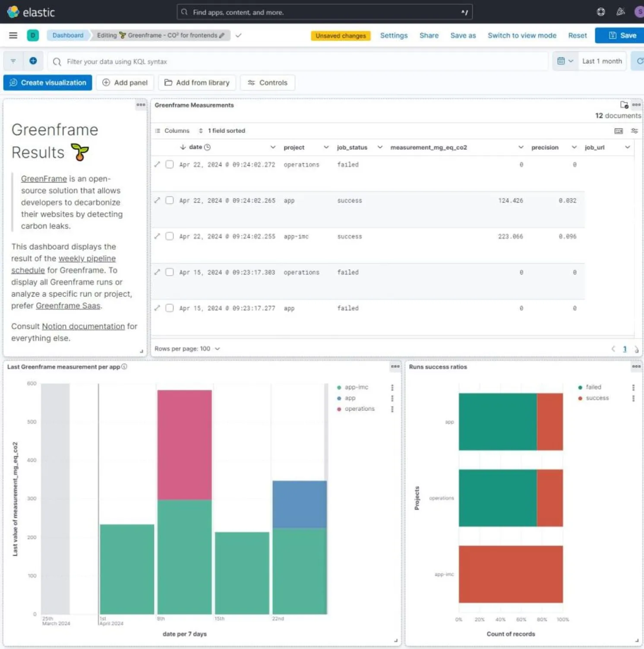
Task: Open the hamburger navigation menu
Action: click(x=13, y=35)
